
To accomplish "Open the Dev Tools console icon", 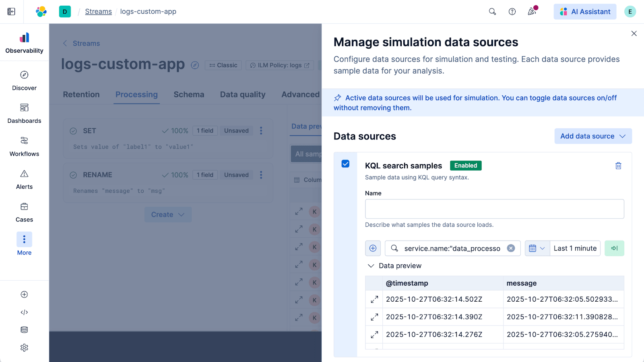I will click(24, 312).
